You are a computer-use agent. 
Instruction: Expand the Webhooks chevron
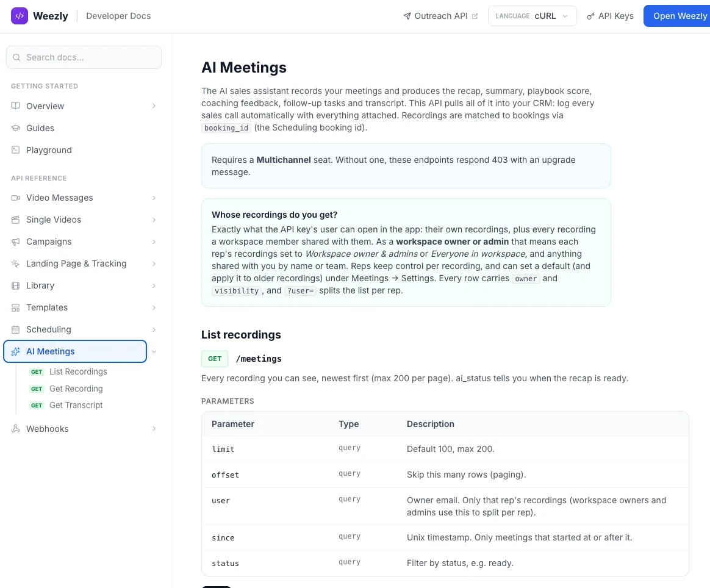[154, 429]
